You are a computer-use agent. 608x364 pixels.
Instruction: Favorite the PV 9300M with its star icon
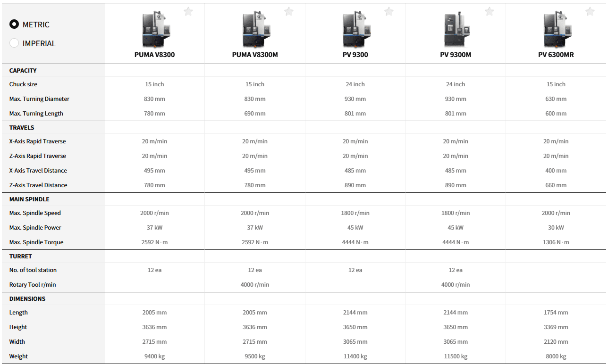(490, 11)
